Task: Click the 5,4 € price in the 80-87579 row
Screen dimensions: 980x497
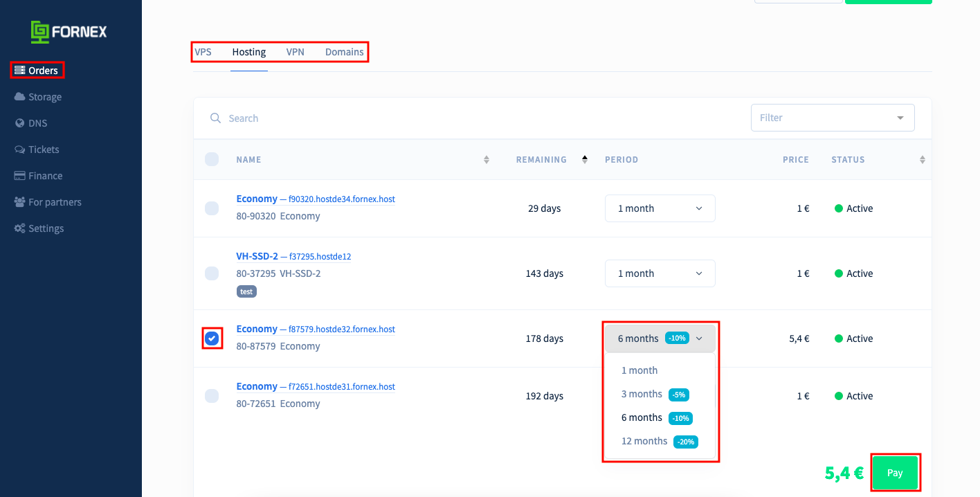Action: [x=799, y=338]
